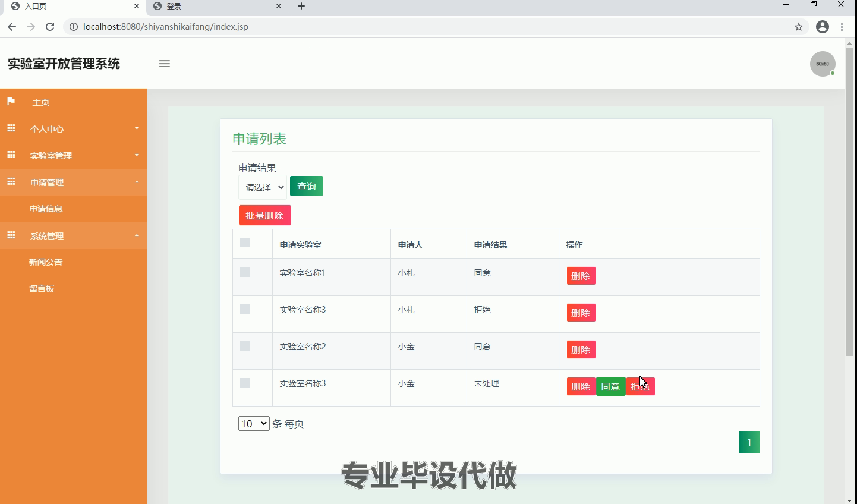Switch to the 登录 browser tab
Screen dimensions: 857x504
[217, 6]
